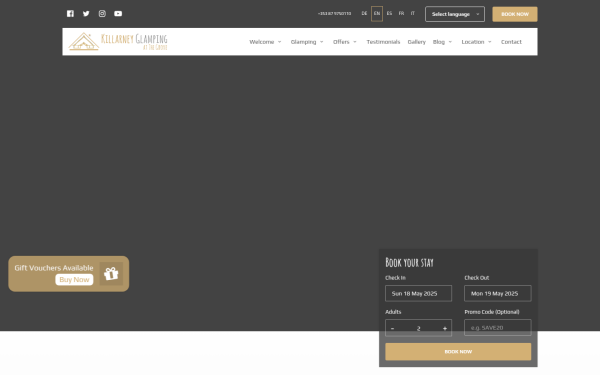600x375 pixels.
Task: Go to the Gallery page
Action: (416, 42)
